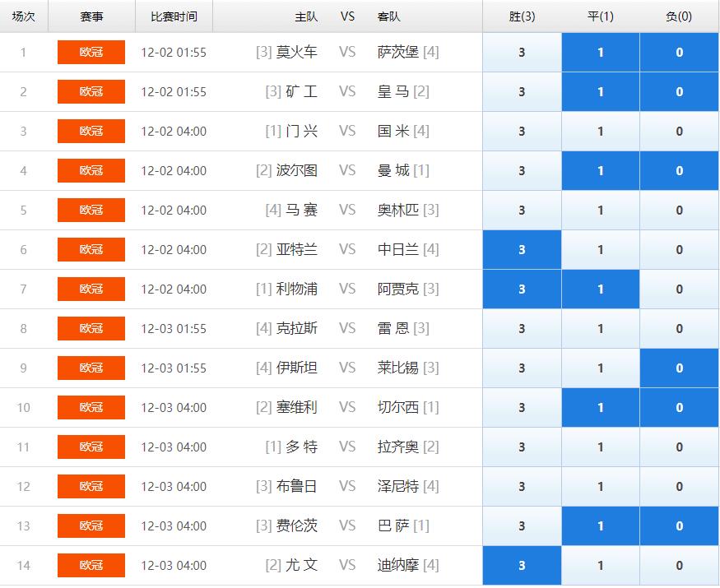Click 欧冠 tag in match row 4
720x588 pixels.
(91, 170)
